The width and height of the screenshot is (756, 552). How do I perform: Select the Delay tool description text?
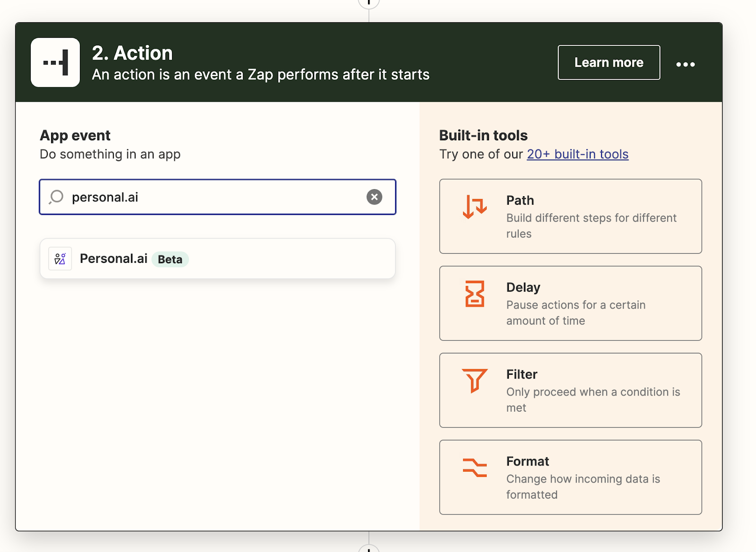[x=576, y=313]
